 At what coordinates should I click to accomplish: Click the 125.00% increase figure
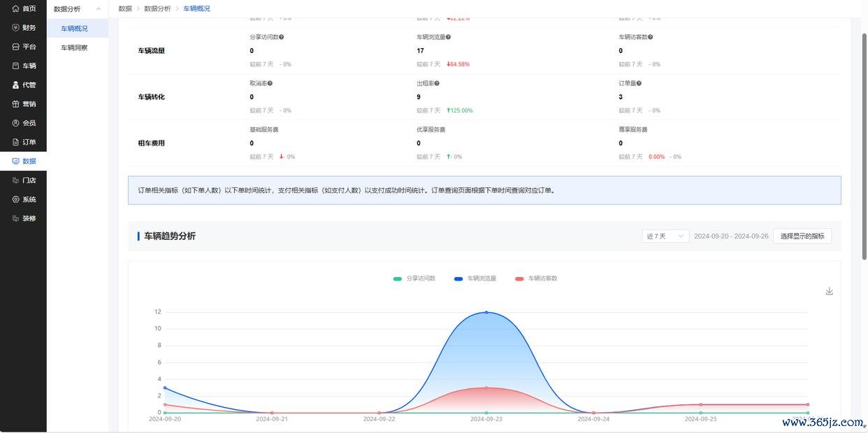coord(460,111)
